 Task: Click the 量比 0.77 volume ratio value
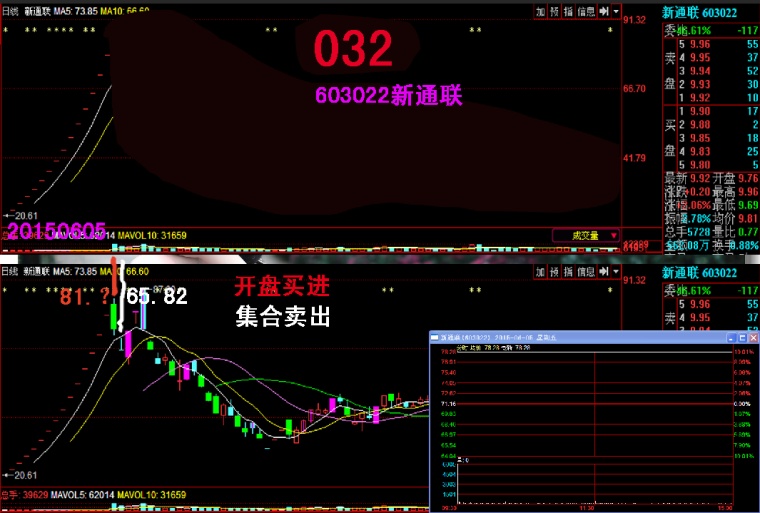[748, 232]
